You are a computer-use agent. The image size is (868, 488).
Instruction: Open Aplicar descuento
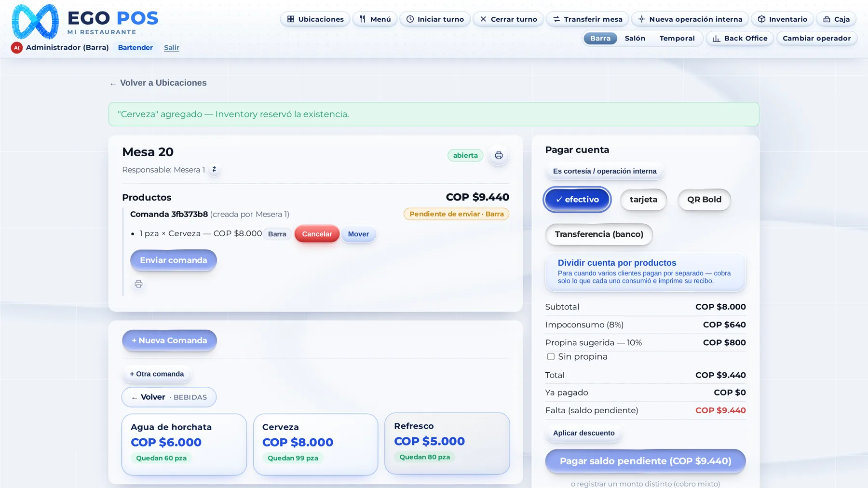point(583,433)
